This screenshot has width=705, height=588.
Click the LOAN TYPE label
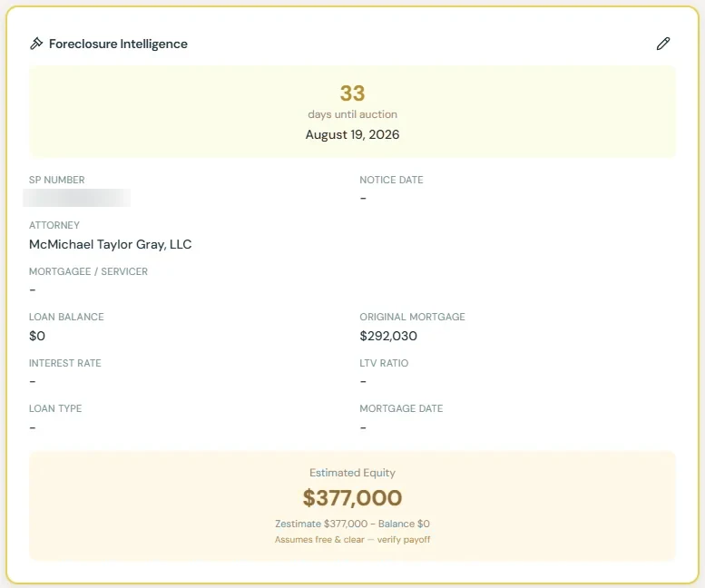coord(55,408)
